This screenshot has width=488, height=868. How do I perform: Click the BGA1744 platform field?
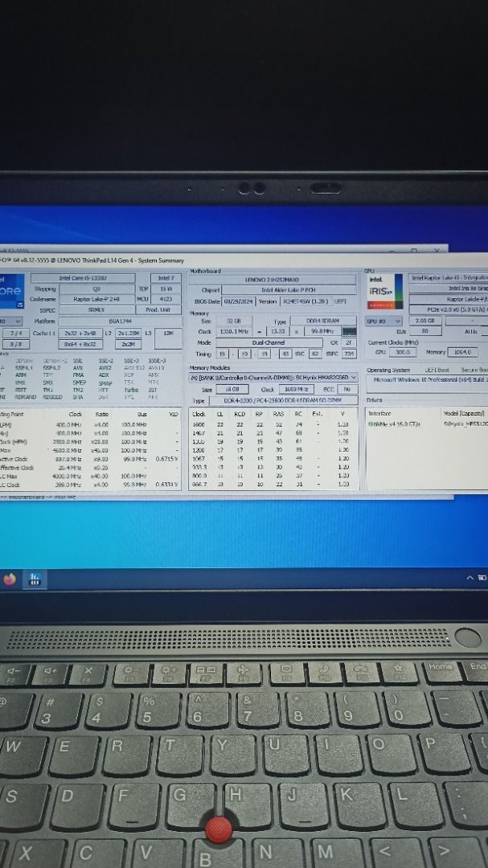(x=120, y=321)
